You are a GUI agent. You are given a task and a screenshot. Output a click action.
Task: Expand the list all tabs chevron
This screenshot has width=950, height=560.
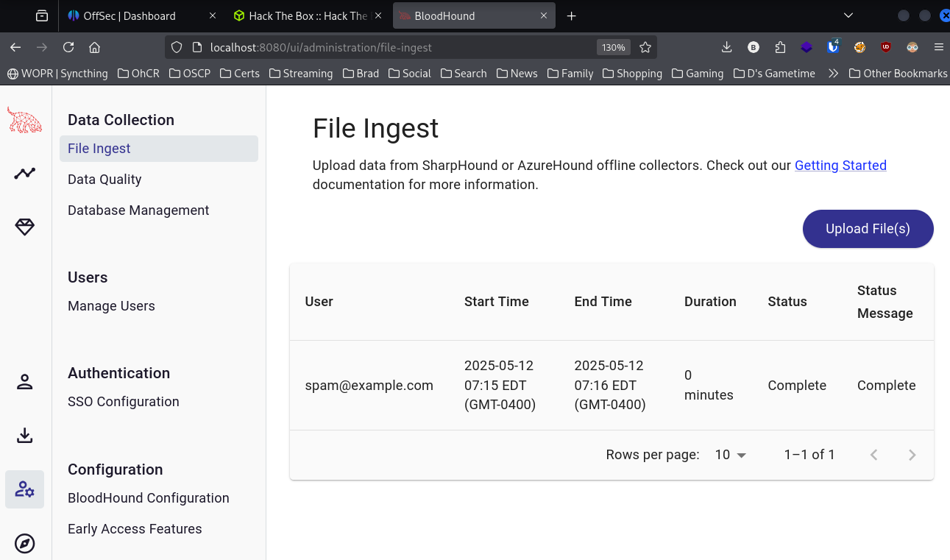(x=848, y=15)
